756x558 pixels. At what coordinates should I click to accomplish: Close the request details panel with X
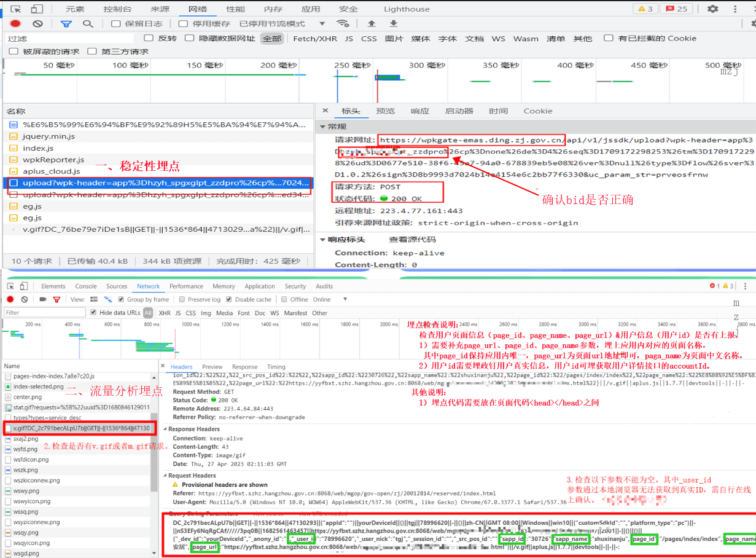325,111
